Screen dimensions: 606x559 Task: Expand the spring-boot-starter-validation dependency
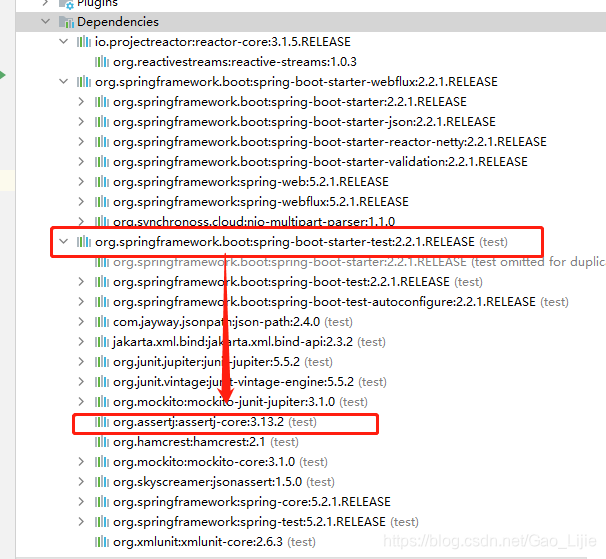coord(81,162)
